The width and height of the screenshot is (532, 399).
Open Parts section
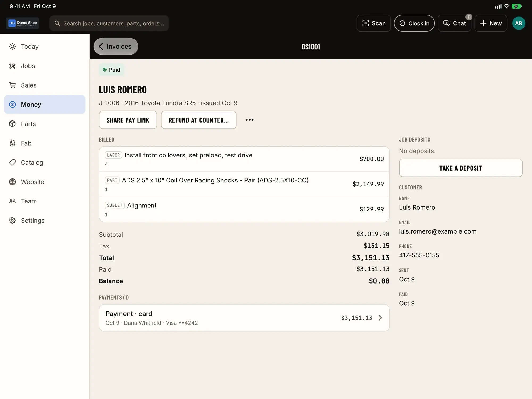coord(45,124)
